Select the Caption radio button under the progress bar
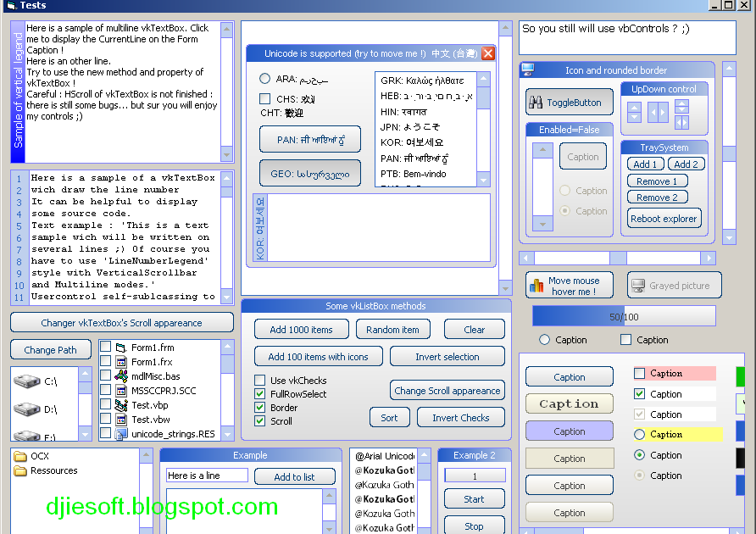 coord(544,340)
